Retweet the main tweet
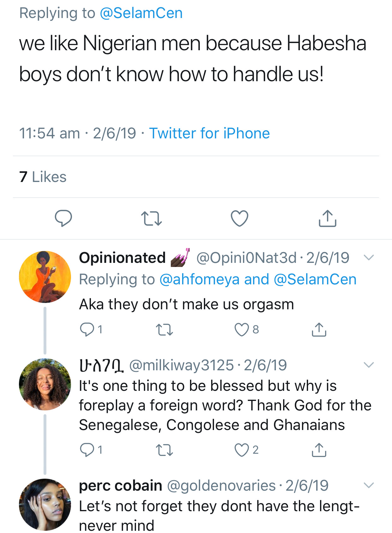 [x=151, y=218]
